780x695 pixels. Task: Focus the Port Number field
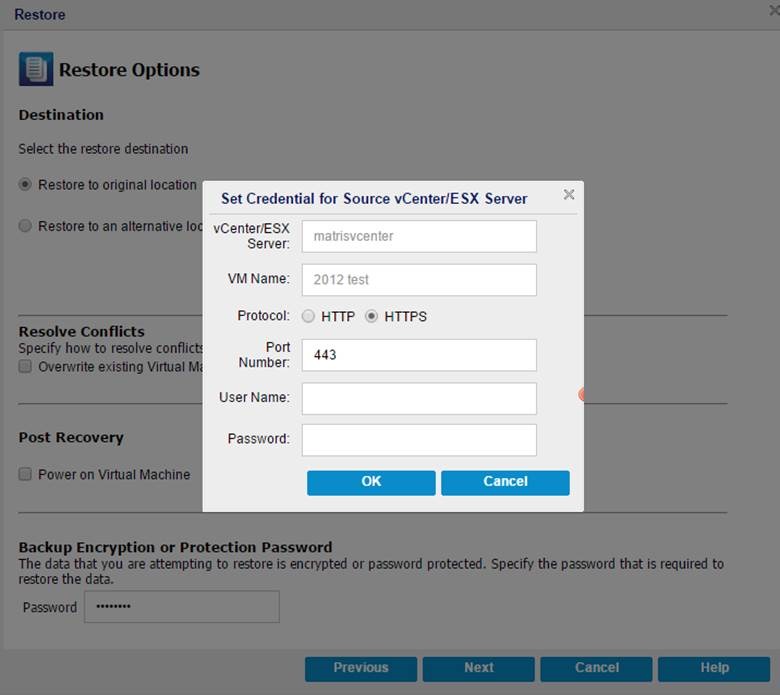pyautogui.click(x=419, y=355)
